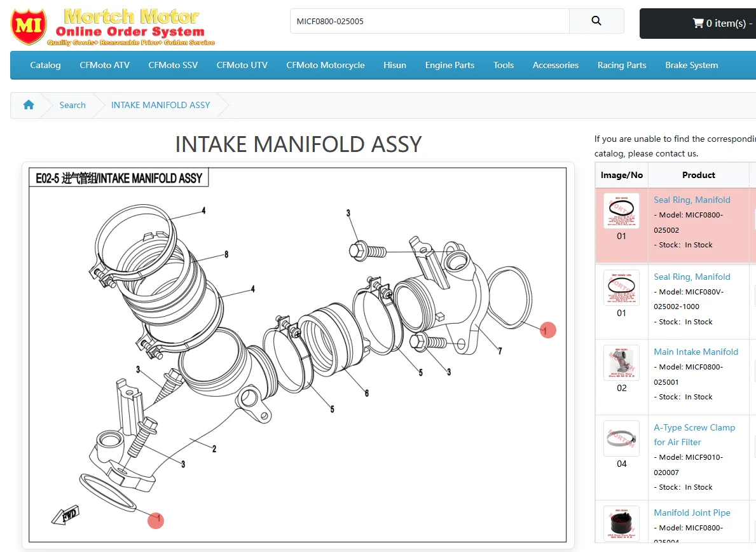Click the Product column header
Viewport: 756px width, 552px height.
click(x=699, y=175)
